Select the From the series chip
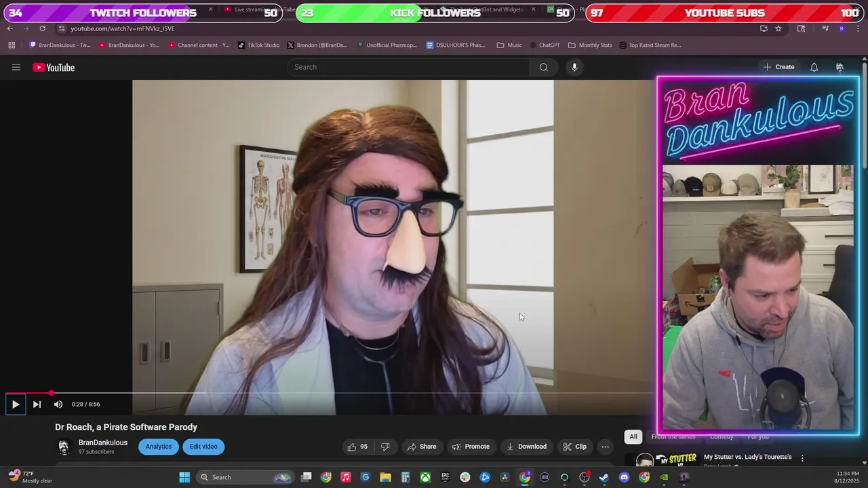This screenshot has height=488, width=868. point(673,436)
